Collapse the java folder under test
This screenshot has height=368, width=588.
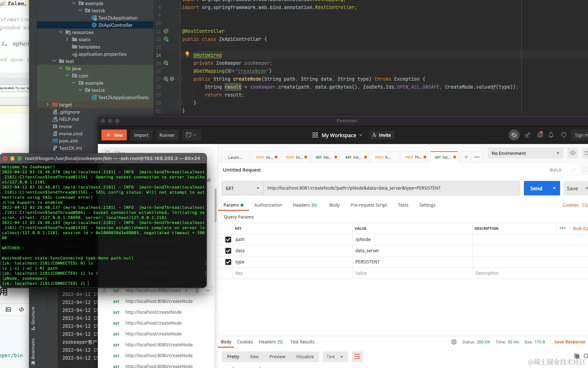point(61,68)
